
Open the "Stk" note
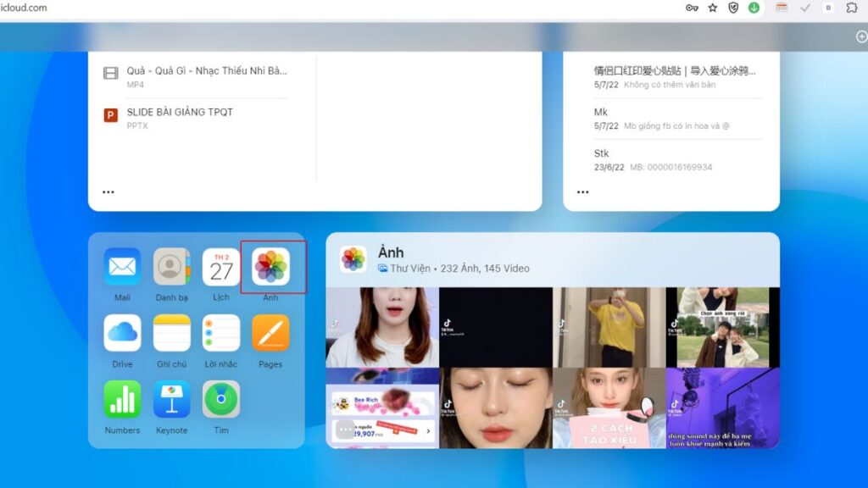coord(677,160)
